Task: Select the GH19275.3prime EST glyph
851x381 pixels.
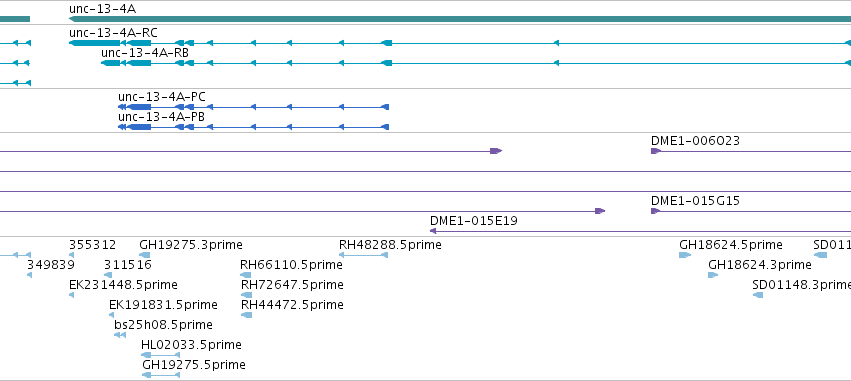Action: 145,255
